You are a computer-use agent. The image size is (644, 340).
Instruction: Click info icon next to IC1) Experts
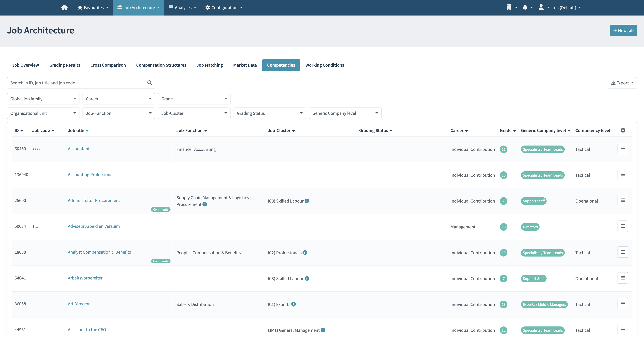click(294, 304)
